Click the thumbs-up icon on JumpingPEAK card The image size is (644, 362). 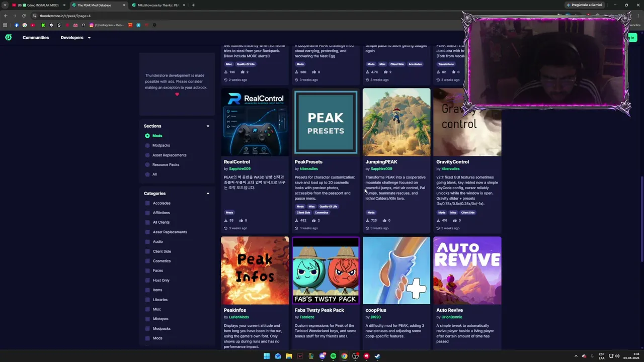coord(384,220)
